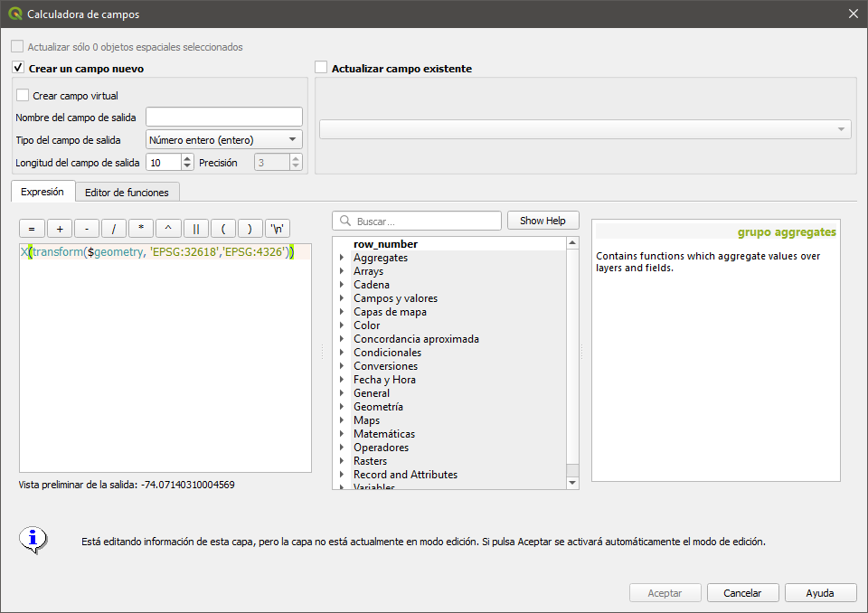Click the search magnifier icon
Viewport: 868px width, 613px height.
coord(345,221)
